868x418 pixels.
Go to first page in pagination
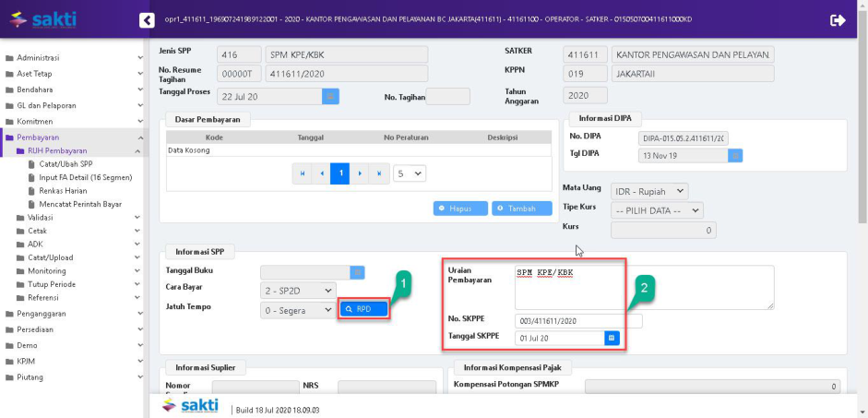[302, 173]
